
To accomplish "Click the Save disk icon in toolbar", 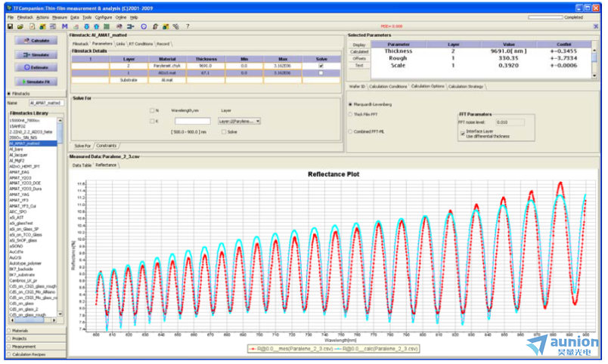I will point(10,26).
